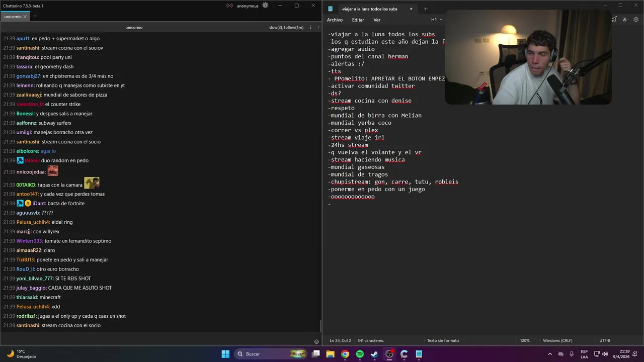The height and width of the screenshot is (362, 644).
Task: Click the unsaved dot on the Notepad tab
Action: point(411,9)
